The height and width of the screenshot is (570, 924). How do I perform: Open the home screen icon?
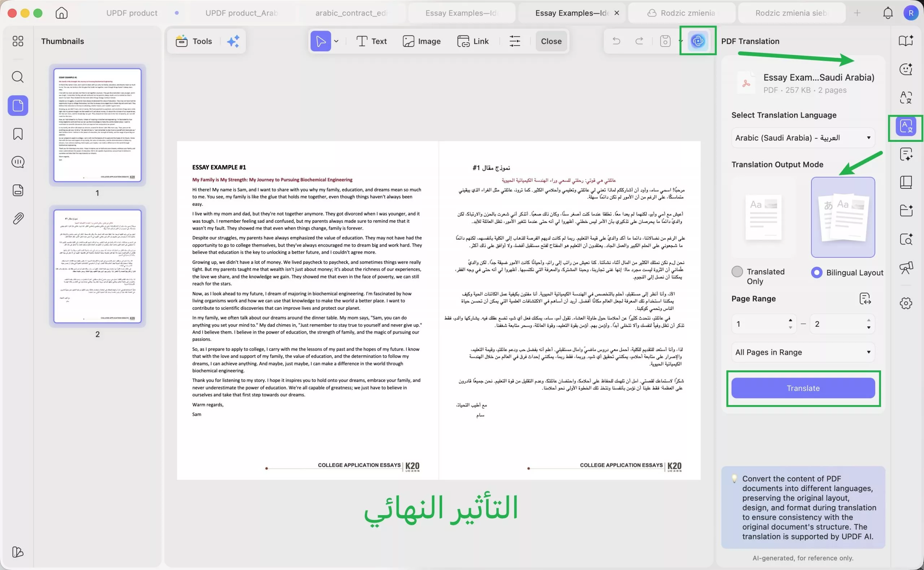click(x=61, y=13)
